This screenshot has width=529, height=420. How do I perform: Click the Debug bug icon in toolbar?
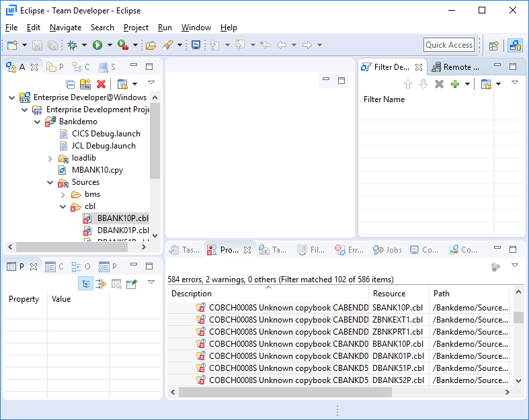coord(73,45)
